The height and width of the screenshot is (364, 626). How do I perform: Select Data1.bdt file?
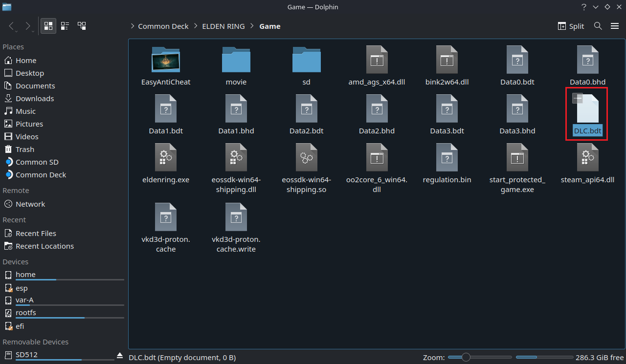coord(166,115)
